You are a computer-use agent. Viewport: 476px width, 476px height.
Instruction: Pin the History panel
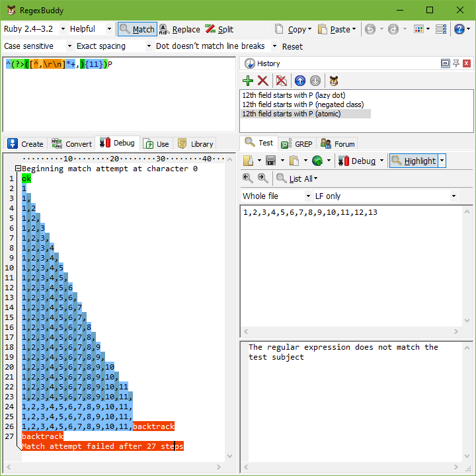[x=456, y=63]
